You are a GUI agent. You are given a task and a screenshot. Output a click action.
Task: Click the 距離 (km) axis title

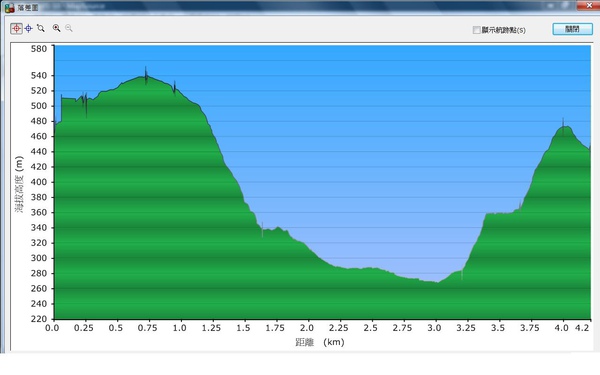[x=320, y=342]
